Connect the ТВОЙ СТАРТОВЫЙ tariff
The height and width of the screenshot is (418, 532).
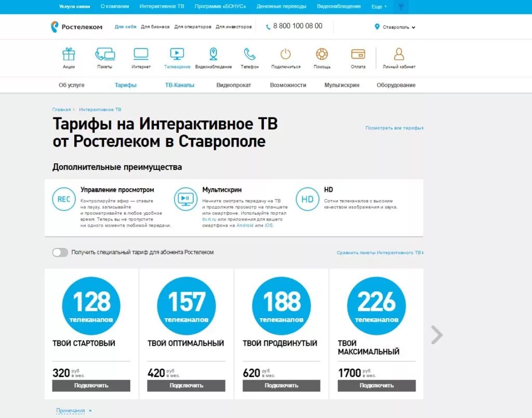point(91,385)
